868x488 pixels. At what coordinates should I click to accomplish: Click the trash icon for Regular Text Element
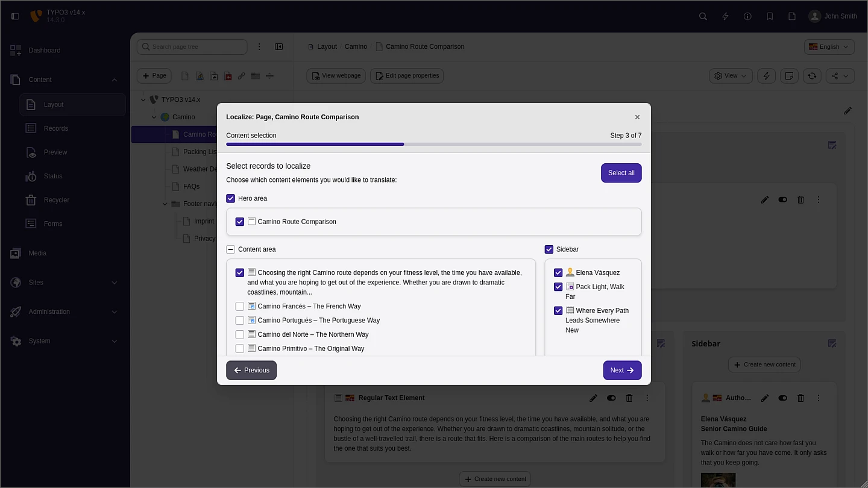tap(629, 398)
